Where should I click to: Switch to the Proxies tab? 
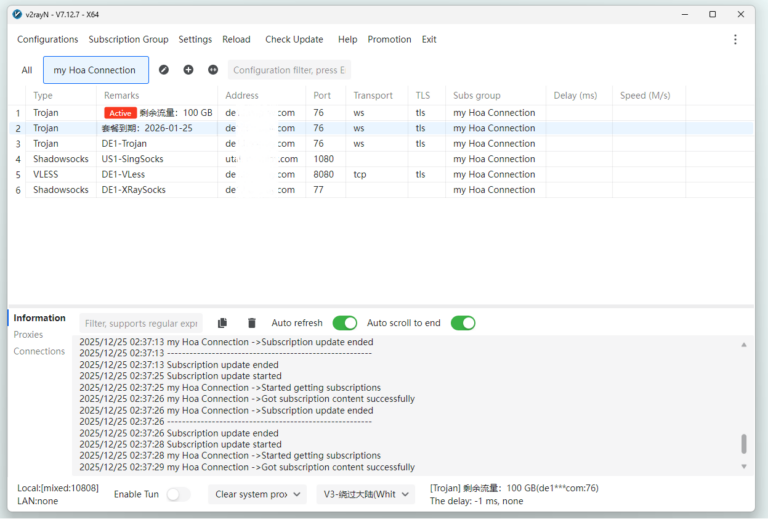click(x=28, y=335)
